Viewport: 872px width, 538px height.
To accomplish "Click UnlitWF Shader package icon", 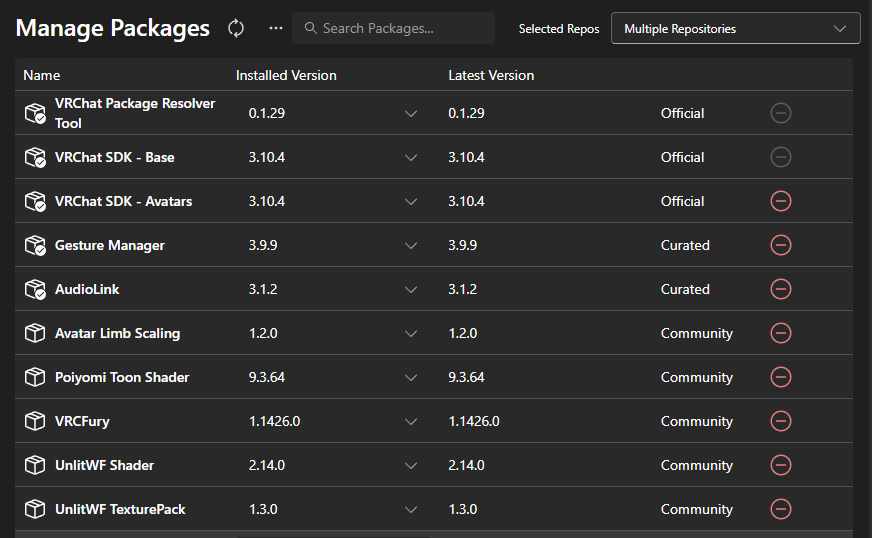I will pyautogui.click(x=35, y=465).
